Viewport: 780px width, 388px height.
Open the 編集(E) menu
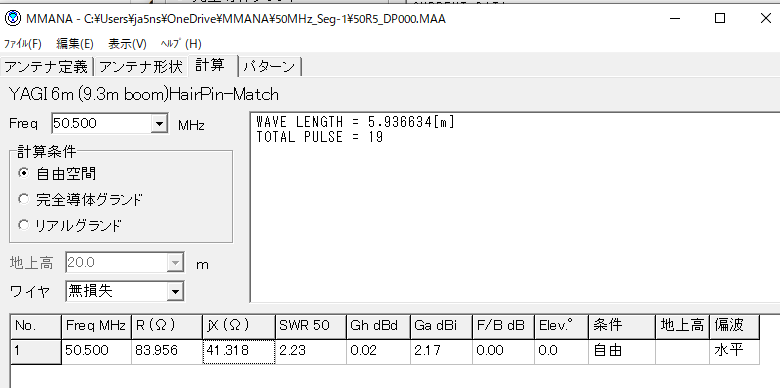pyautogui.click(x=75, y=44)
